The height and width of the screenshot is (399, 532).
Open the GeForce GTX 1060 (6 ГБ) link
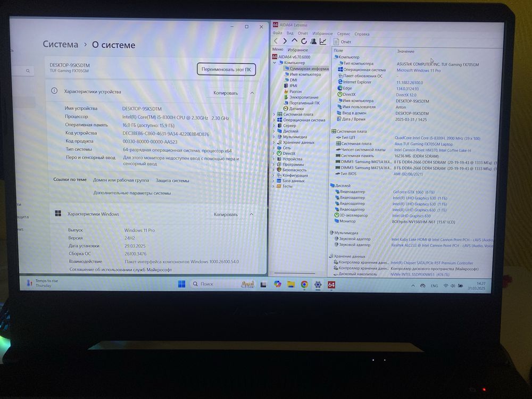point(413,192)
